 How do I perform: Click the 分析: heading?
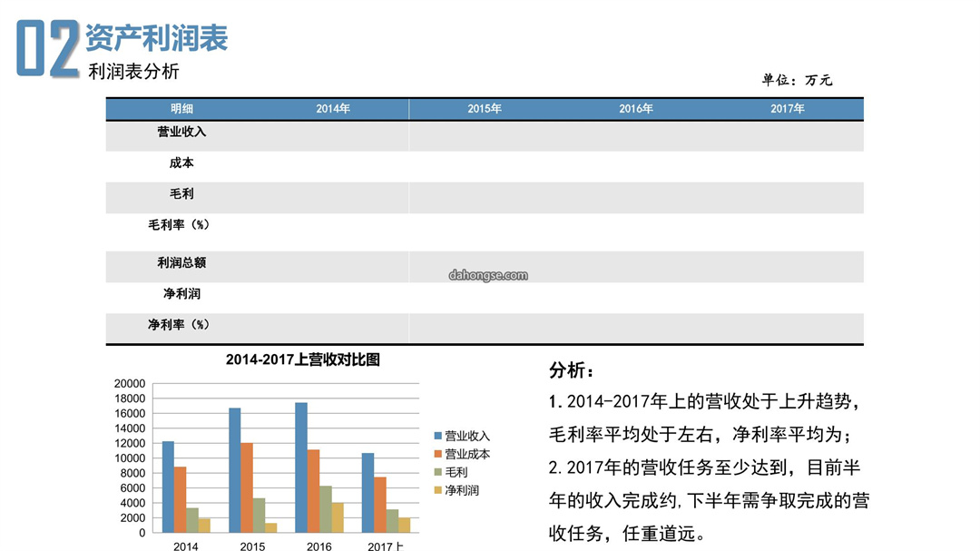coord(572,370)
